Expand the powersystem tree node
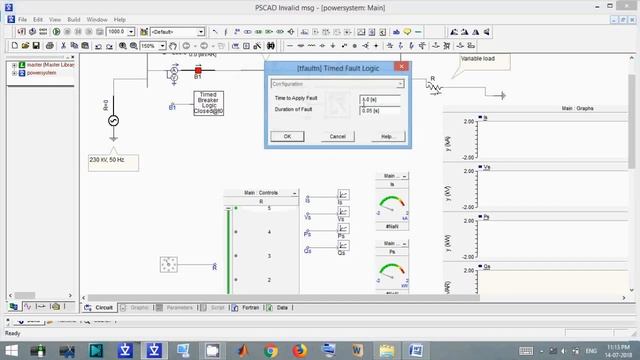 (14, 73)
